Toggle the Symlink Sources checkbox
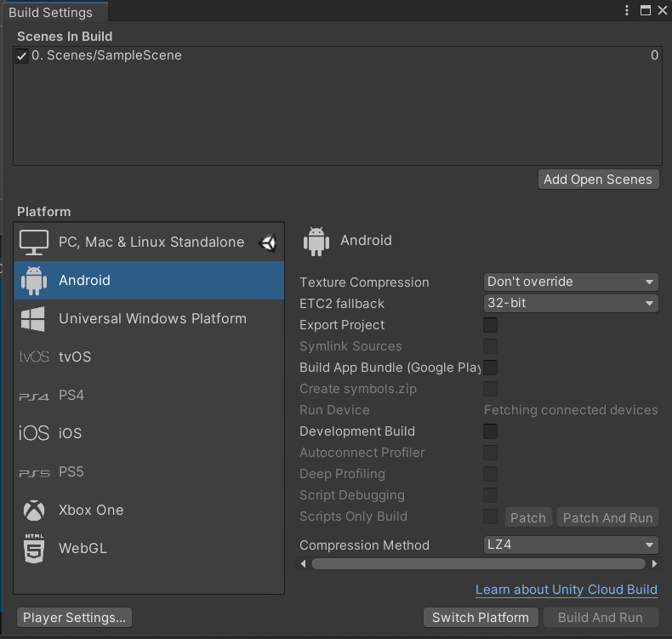Image resolution: width=672 pixels, height=639 pixels. coord(490,345)
